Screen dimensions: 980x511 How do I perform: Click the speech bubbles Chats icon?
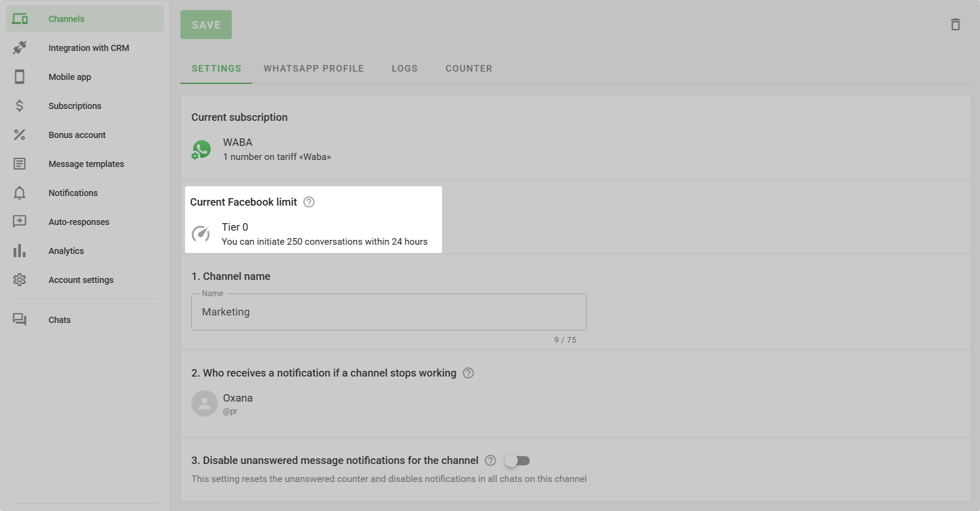[20, 319]
